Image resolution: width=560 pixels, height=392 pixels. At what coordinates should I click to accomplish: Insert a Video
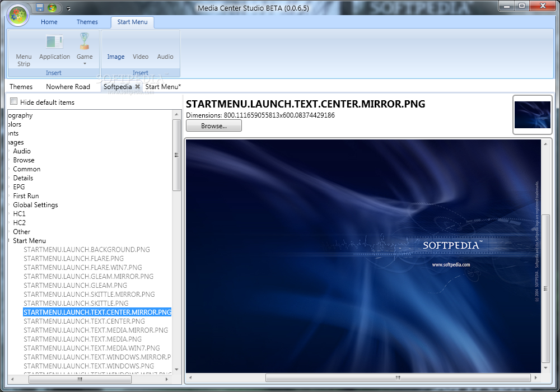(x=141, y=57)
